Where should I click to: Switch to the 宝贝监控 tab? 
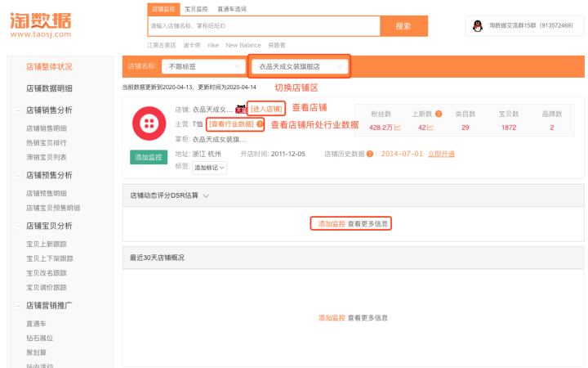pos(196,9)
